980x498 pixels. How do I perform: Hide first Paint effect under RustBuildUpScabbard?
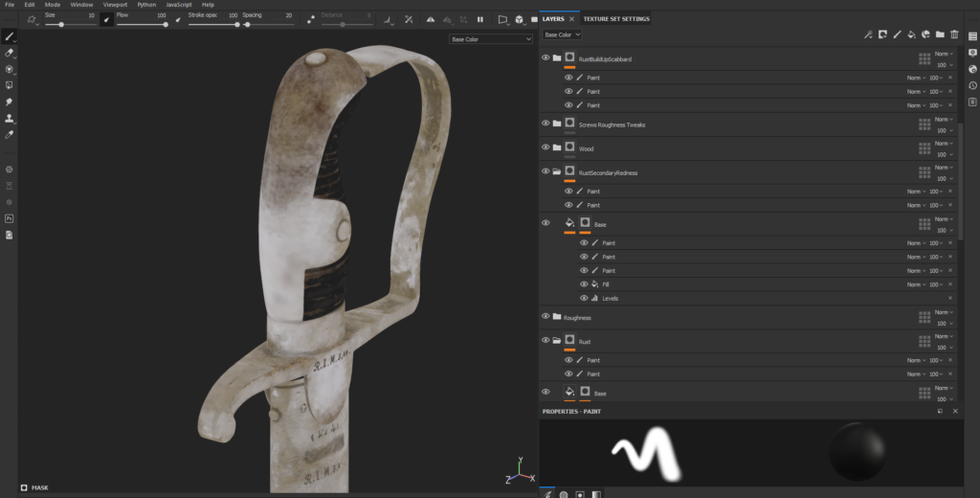click(x=568, y=79)
